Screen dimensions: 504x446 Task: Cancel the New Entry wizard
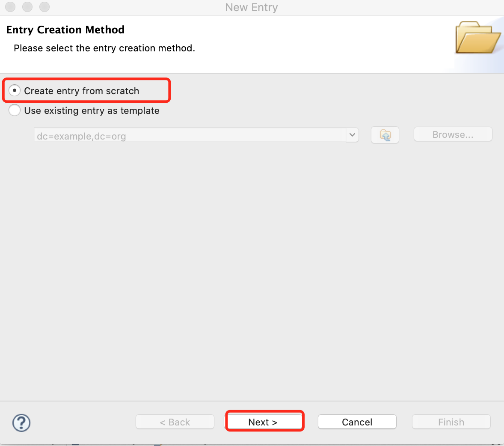click(357, 422)
